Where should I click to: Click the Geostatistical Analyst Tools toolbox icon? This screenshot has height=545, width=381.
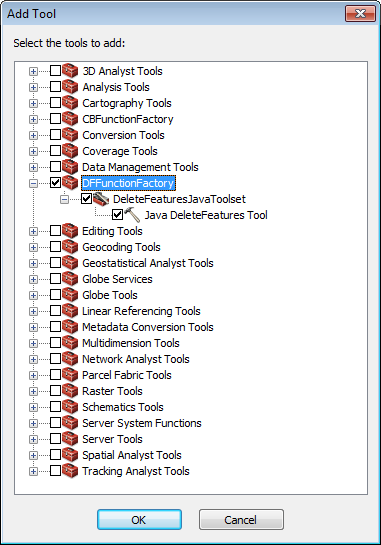point(70,263)
